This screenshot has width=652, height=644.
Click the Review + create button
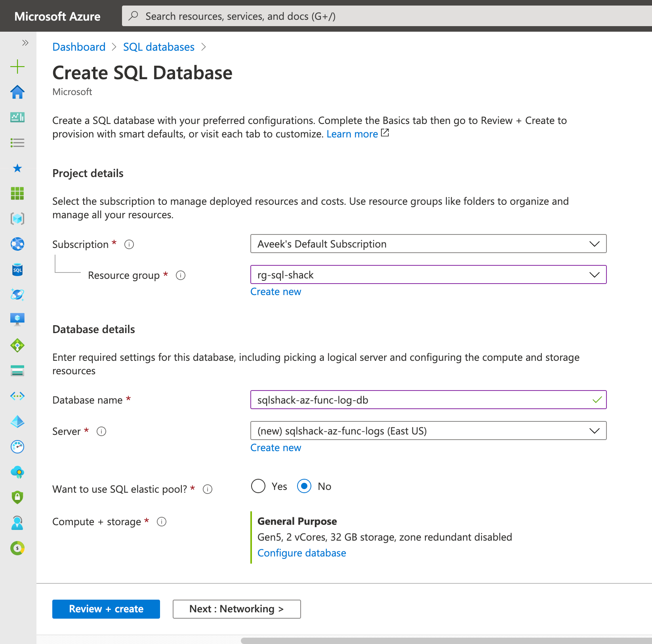pyautogui.click(x=105, y=609)
